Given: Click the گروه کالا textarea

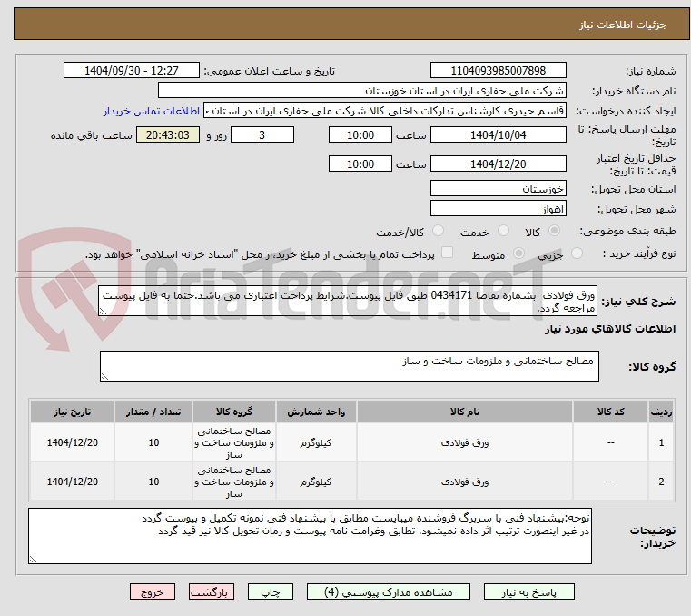Looking at the screenshot, I should click(x=349, y=366).
